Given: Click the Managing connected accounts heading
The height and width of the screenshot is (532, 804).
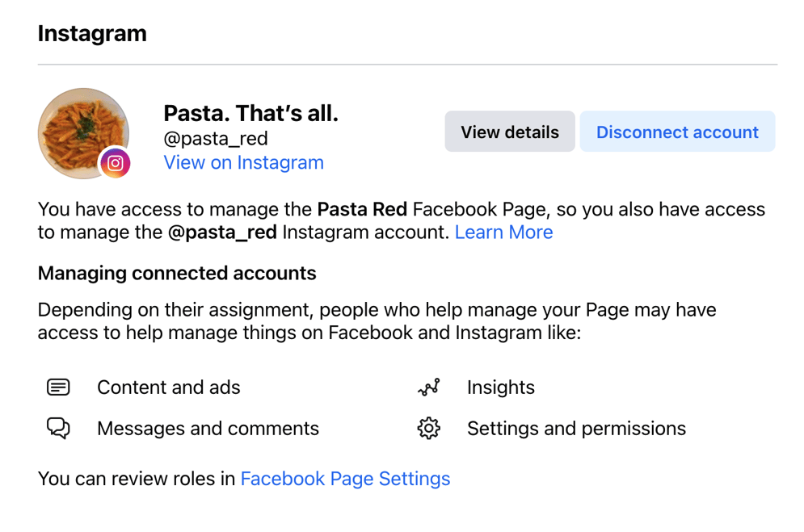Looking at the screenshot, I should (x=176, y=273).
